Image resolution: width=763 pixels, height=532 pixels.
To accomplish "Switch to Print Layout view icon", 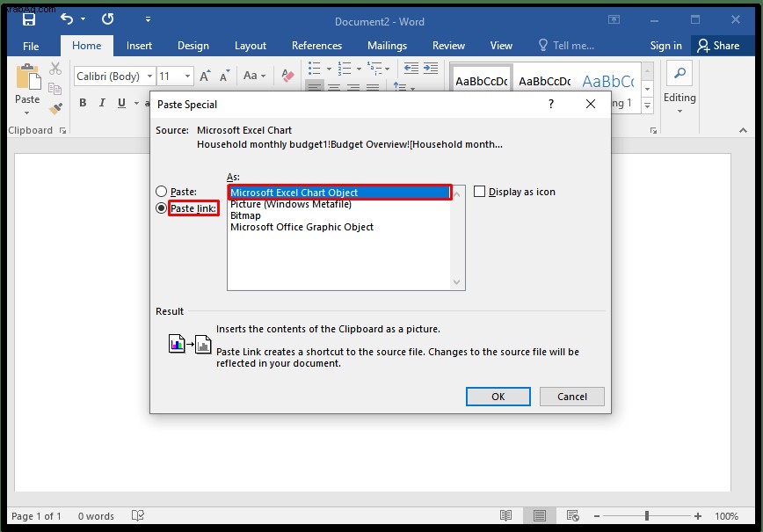I will point(539,516).
